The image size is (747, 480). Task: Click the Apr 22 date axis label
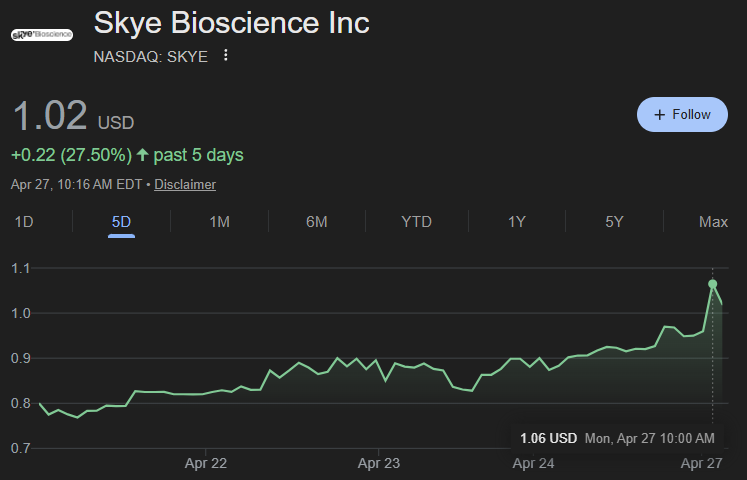[206, 463]
